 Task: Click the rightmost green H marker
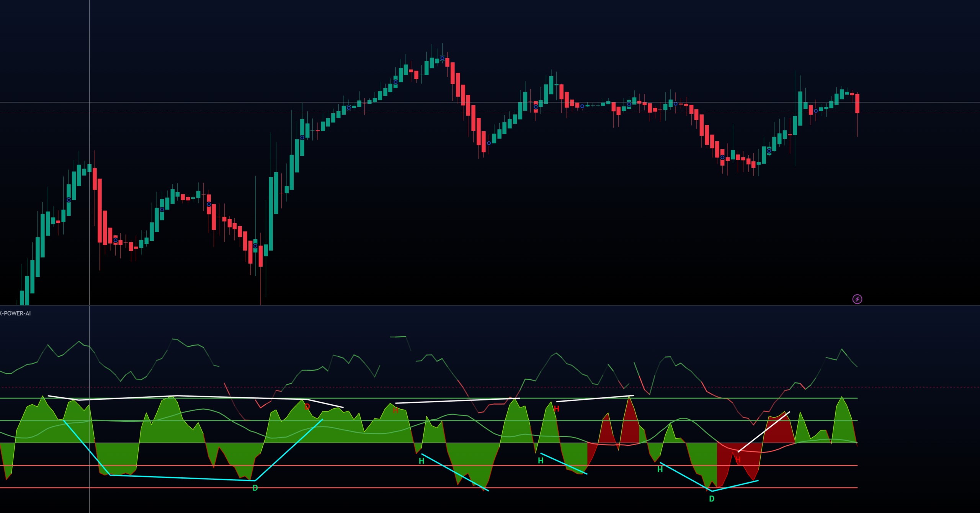[x=660, y=469]
